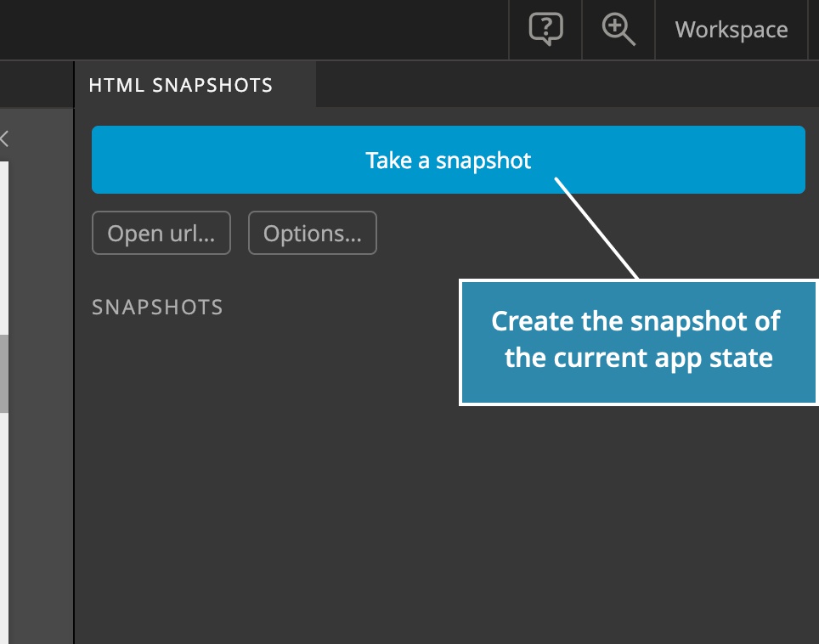Collapse the left panel with the chevron
This screenshot has width=819, height=644.
pos(4,138)
